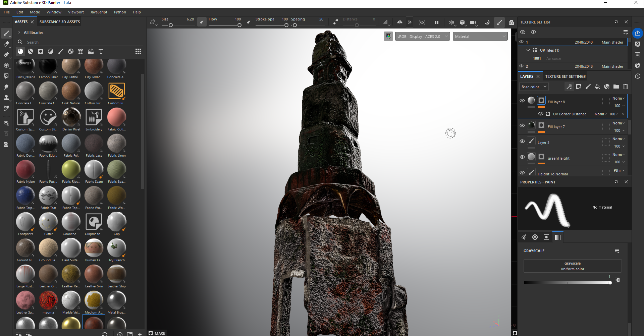
Task: Toggle visibility of Layer 3
Action: point(522,141)
